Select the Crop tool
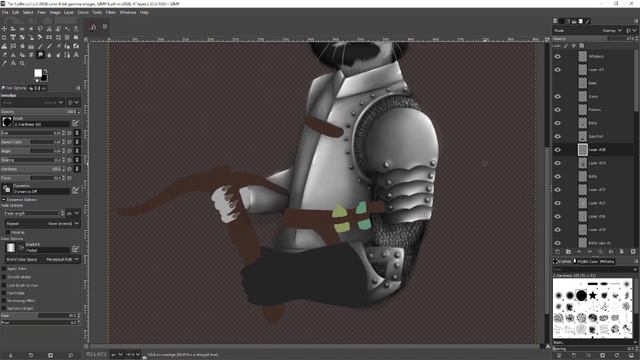640x360 pixels. tap(4, 38)
